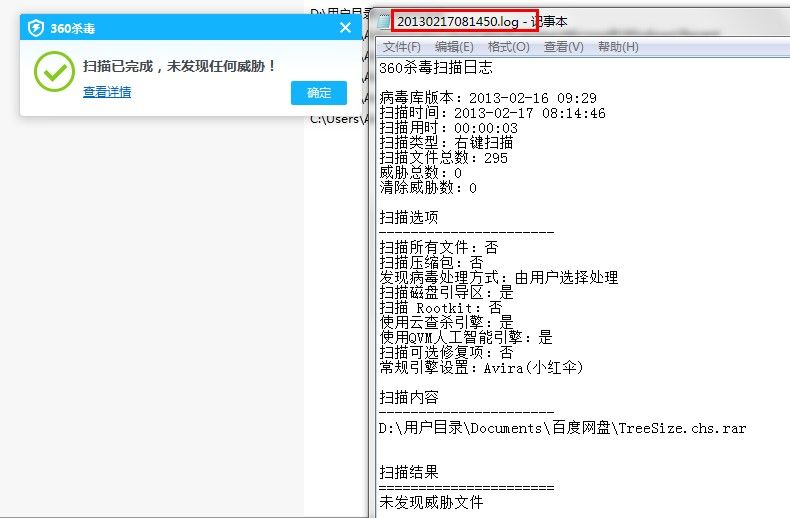Image resolution: width=790 pixels, height=518 pixels.
Task: Click the Notepad file icon in title bar
Action: (384, 22)
